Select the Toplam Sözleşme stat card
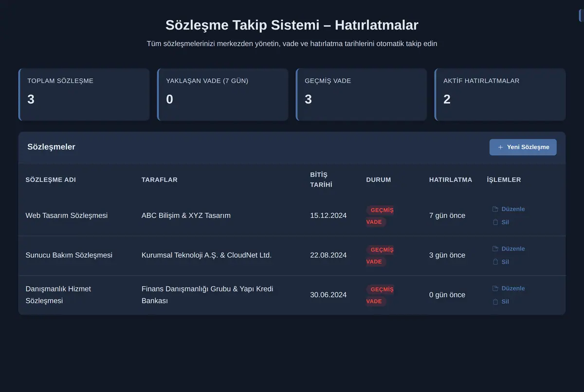584x392 pixels. (84, 94)
